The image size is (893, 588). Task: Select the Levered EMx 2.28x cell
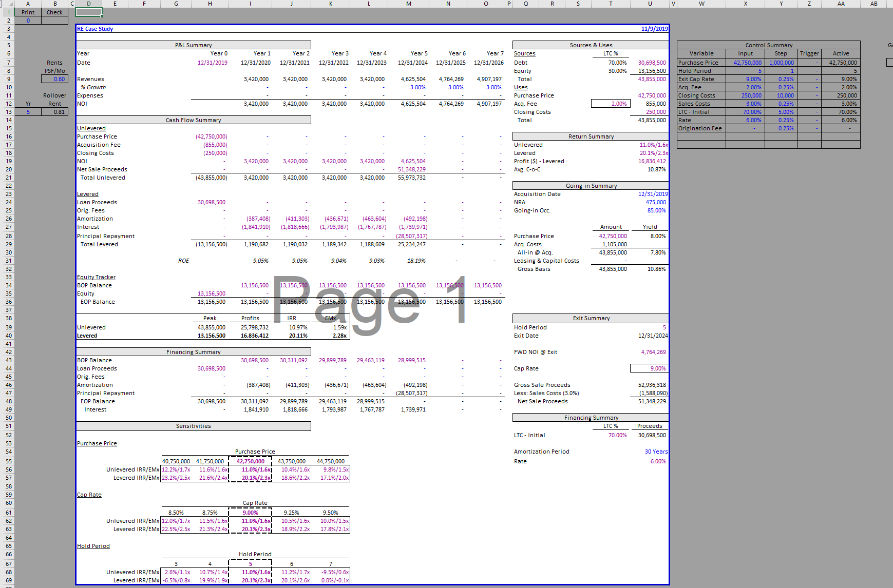pyautogui.click(x=339, y=336)
